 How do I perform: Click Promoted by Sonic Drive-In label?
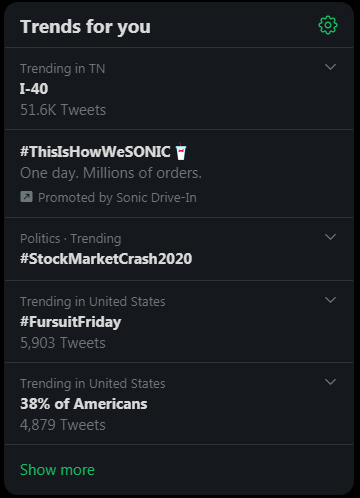(117, 198)
